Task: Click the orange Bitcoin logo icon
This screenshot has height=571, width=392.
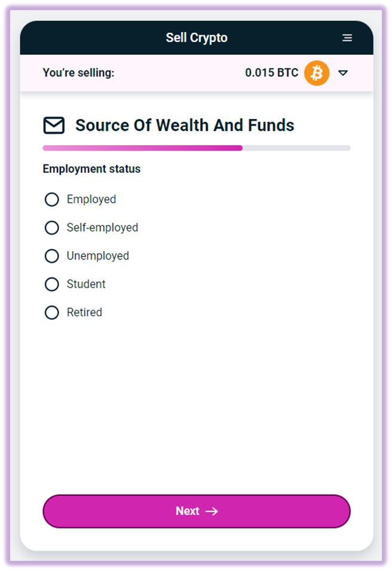Action: click(x=317, y=73)
